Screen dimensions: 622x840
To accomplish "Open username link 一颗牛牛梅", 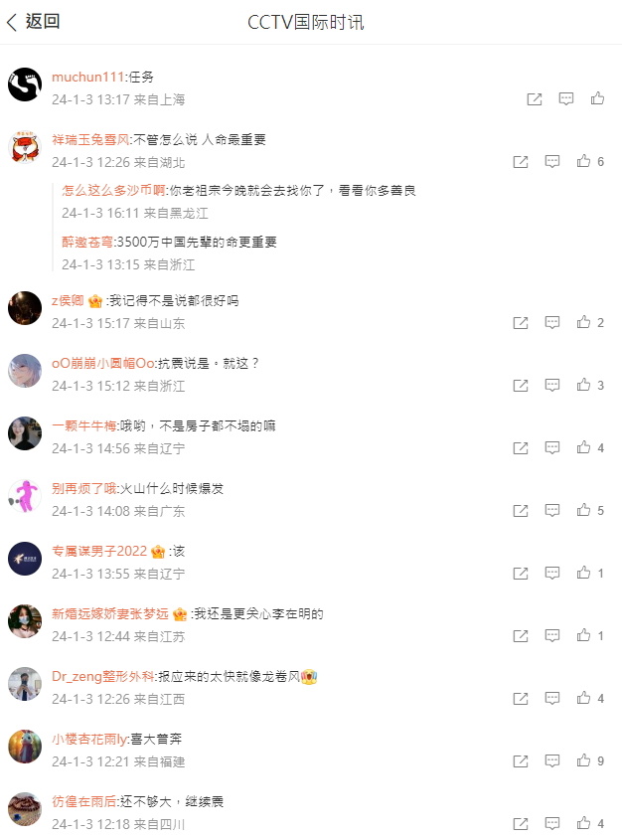I will (84, 425).
